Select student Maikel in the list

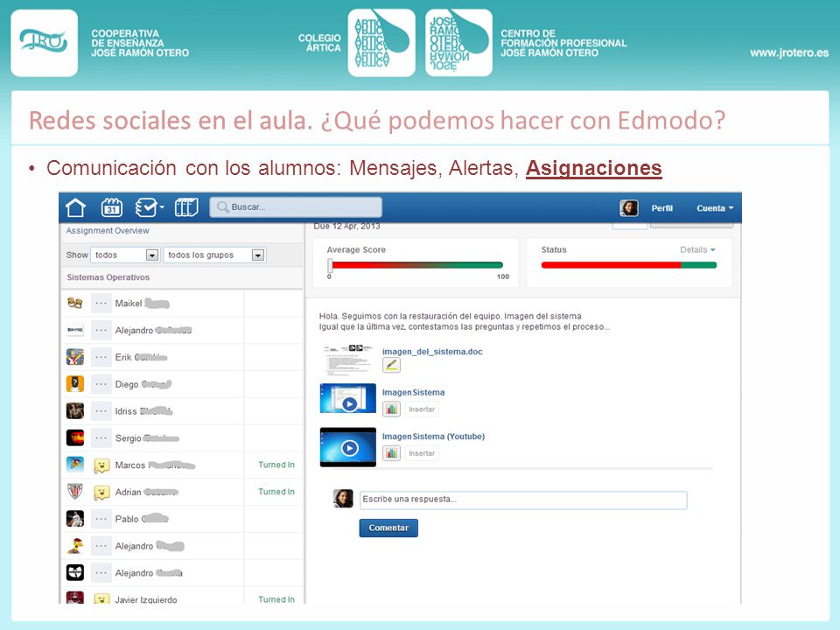(x=152, y=304)
